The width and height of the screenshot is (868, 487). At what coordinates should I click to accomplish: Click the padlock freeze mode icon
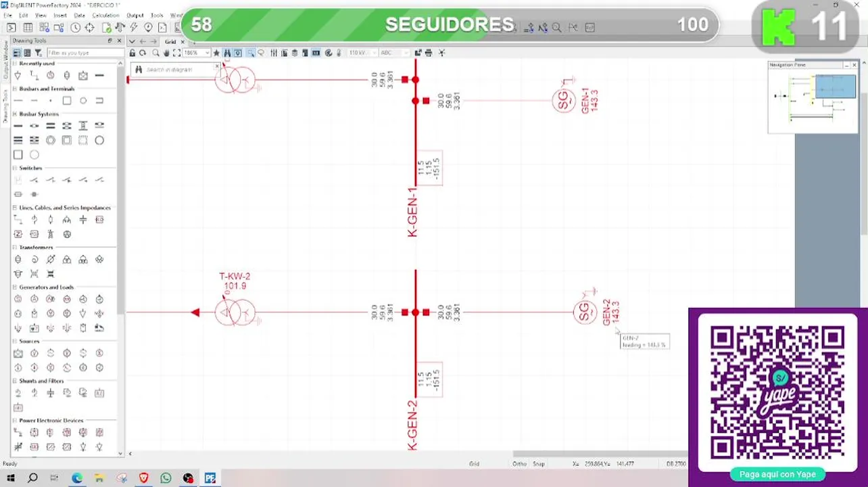(x=132, y=53)
